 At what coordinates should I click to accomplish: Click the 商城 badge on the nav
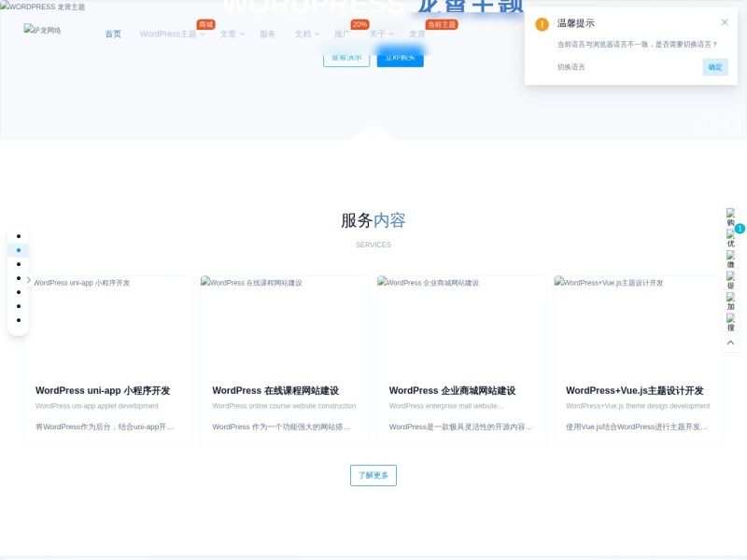click(205, 24)
